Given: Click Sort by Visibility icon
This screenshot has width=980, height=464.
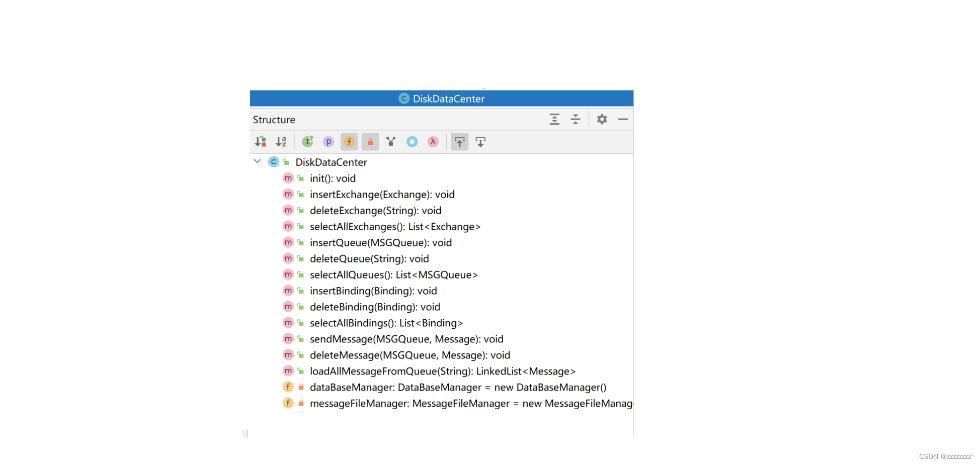Looking at the screenshot, I should [260, 142].
